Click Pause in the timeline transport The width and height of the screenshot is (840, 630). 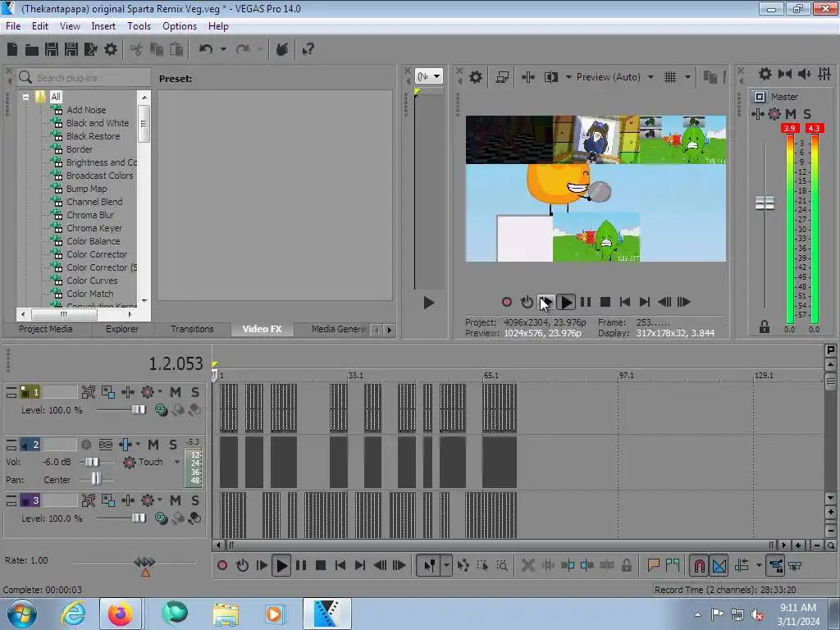click(301, 565)
